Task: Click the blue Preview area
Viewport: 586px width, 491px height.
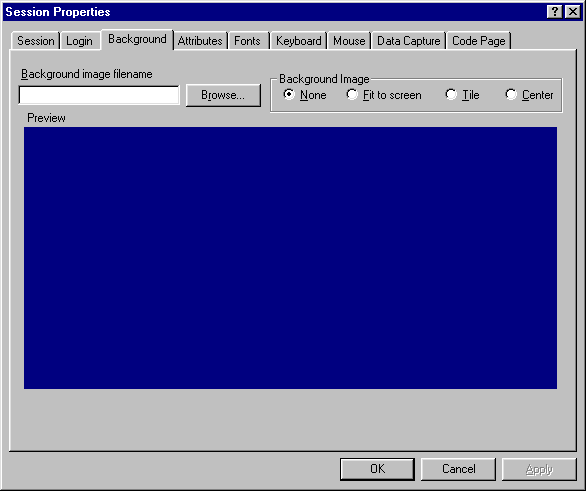Action: [290, 258]
